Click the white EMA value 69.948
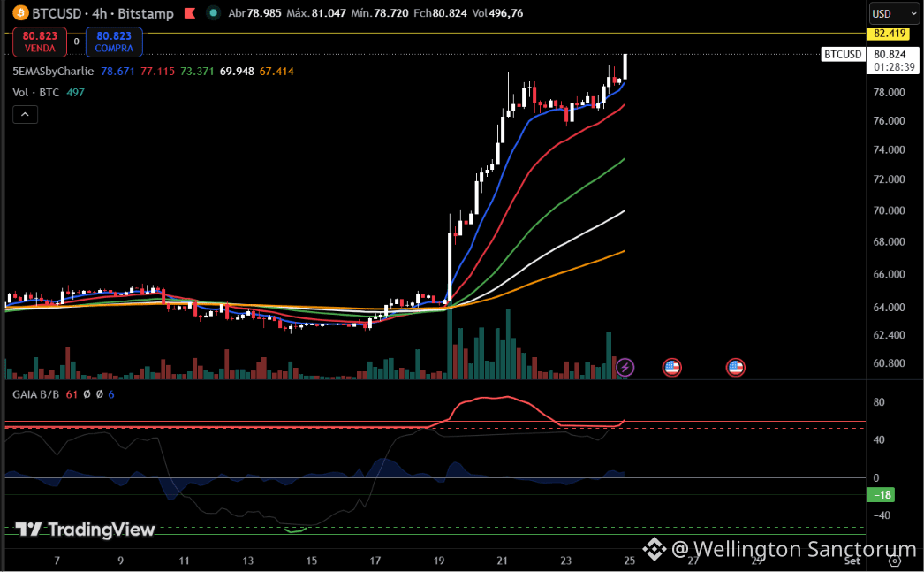Viewport: 924px width, 572px height. 237,72
